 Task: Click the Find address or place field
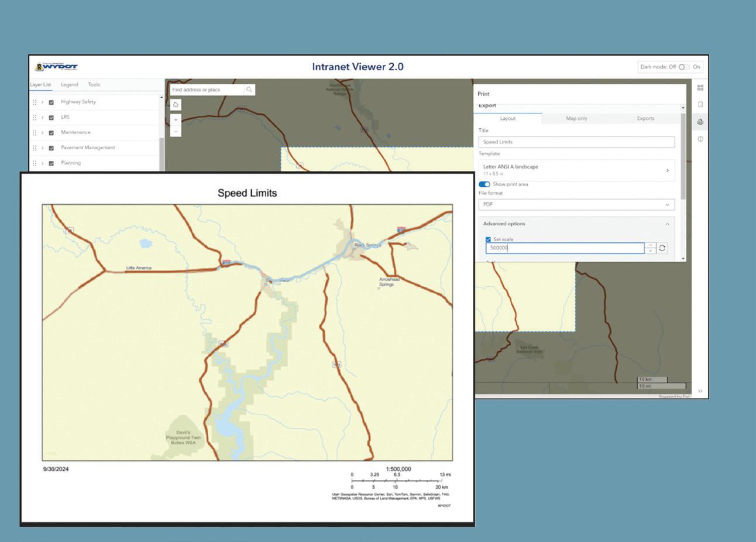point(207,90)
